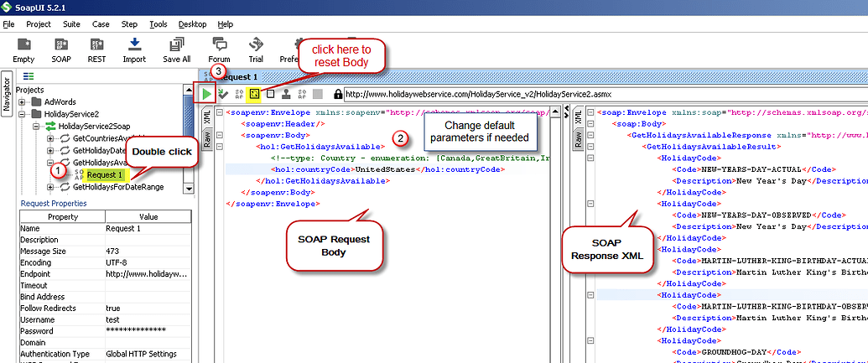This screenshot has height=363, width=868.
Task: Click the Username value test
Action: point(148,320)
